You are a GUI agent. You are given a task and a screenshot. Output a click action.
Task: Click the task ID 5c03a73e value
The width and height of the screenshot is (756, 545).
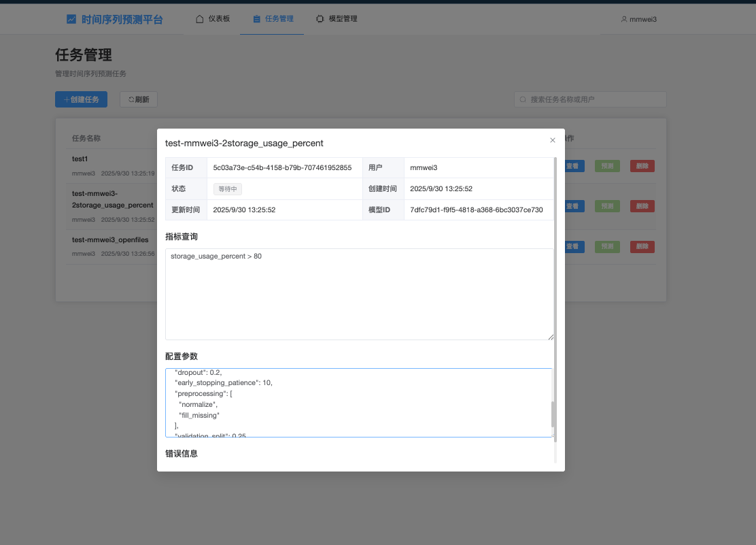click(x=282, y=167)
